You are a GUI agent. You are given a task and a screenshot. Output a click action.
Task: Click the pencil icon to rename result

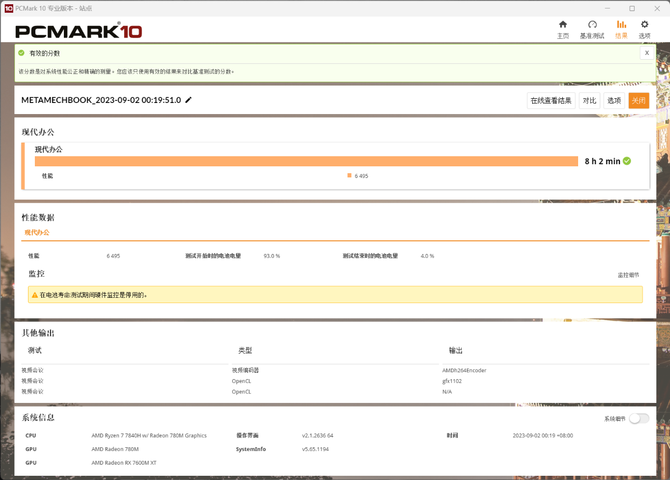[189, 100]
